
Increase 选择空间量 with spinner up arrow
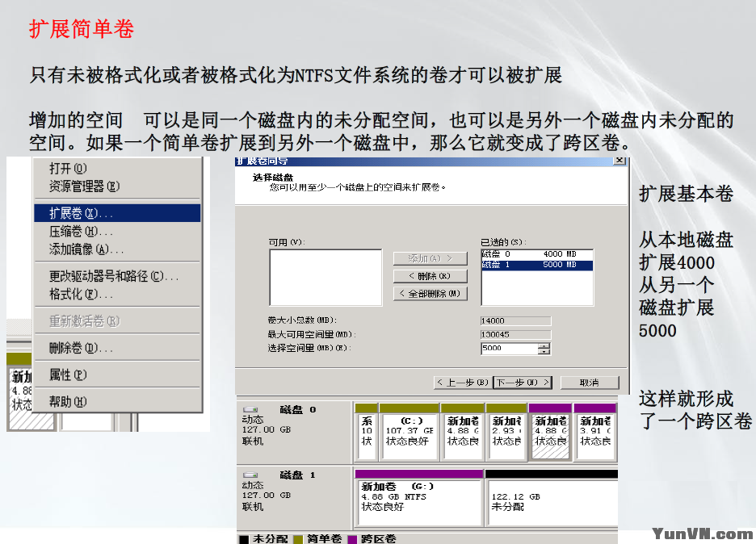(x=544, y=345)
